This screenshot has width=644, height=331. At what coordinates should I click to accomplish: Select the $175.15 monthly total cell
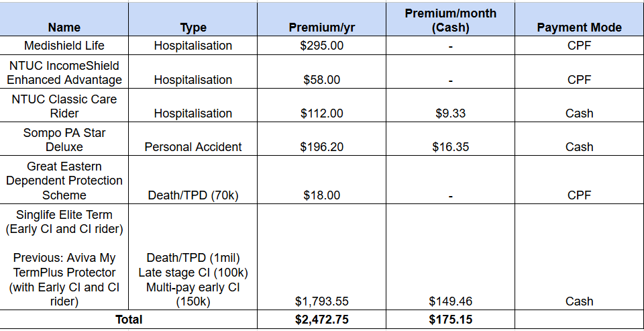[450, 320]
